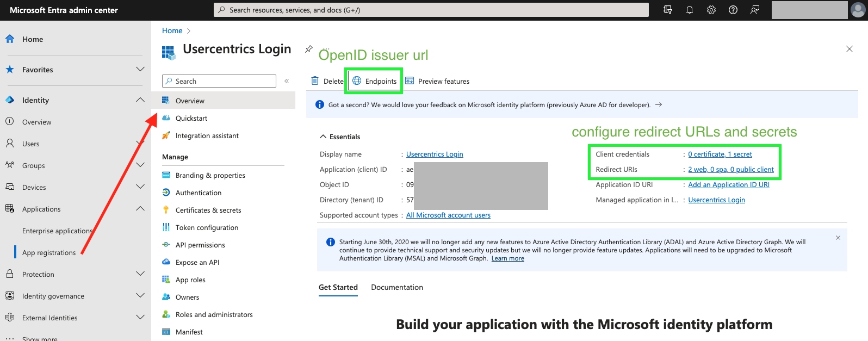Image resolution: width=868 pixels, height=341 pixels.
Task: Click the Favorites star icon
Action: pyautogui.click(x=10, y=70)
